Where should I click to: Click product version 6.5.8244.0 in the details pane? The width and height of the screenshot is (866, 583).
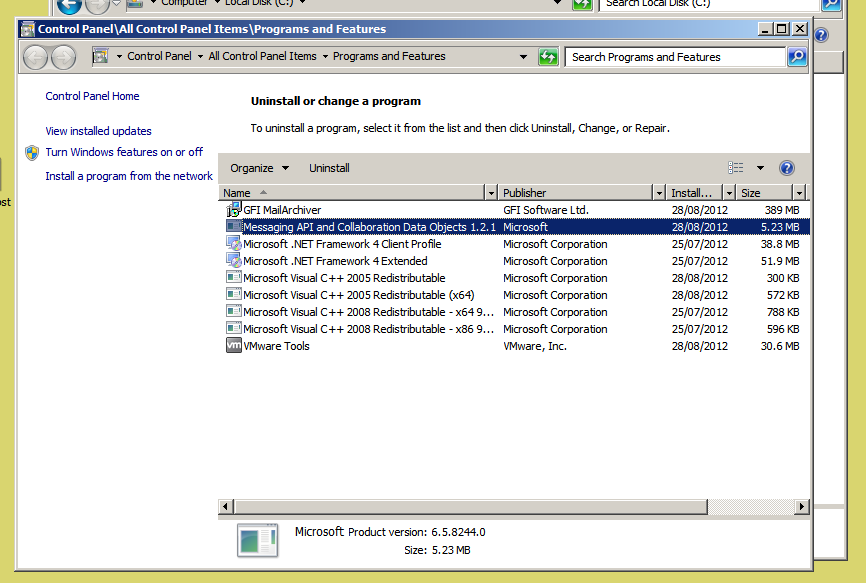458,532
